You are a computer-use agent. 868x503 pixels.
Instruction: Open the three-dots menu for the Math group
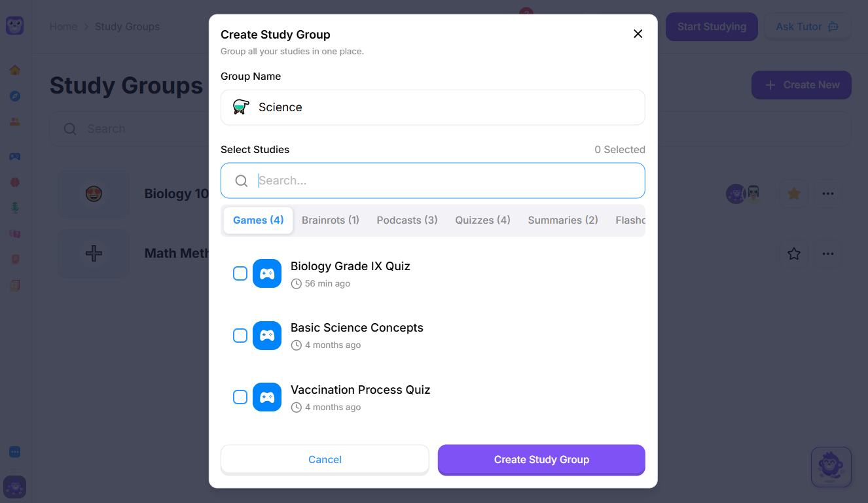[x=828, y=253]
